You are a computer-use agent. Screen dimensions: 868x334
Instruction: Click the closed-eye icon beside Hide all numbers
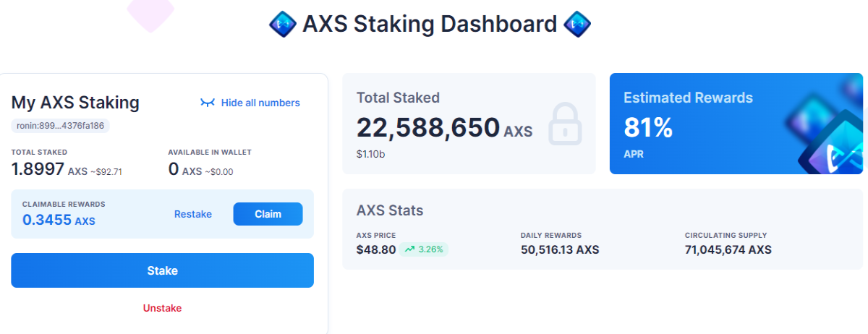point(208,103)
